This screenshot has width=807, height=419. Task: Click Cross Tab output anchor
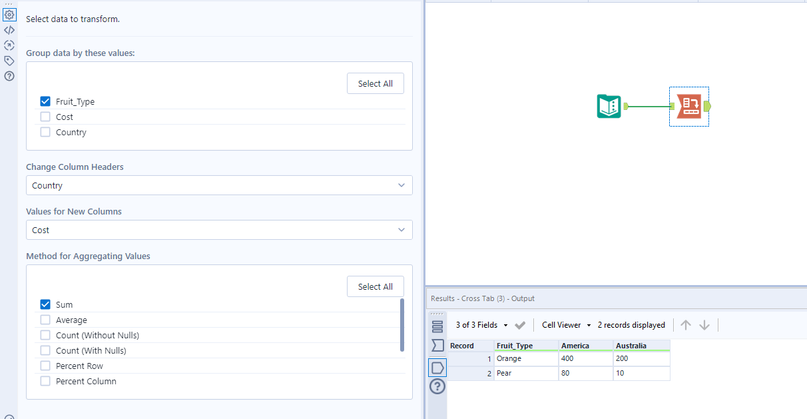707,106
